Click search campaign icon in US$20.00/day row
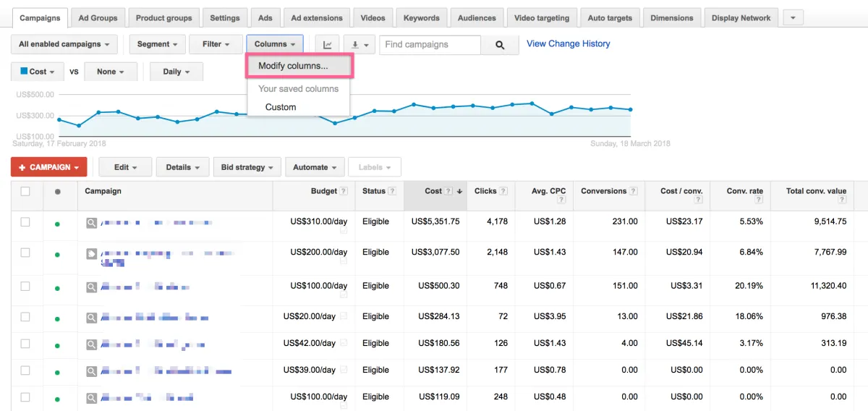Image resolution: width=868 pixels, height=411 pixels. [91, 318]
